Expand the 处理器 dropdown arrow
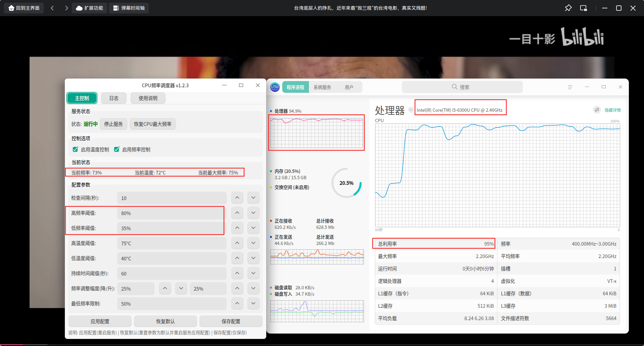Viewport: 644px width, 346px height. pos(411,110)
